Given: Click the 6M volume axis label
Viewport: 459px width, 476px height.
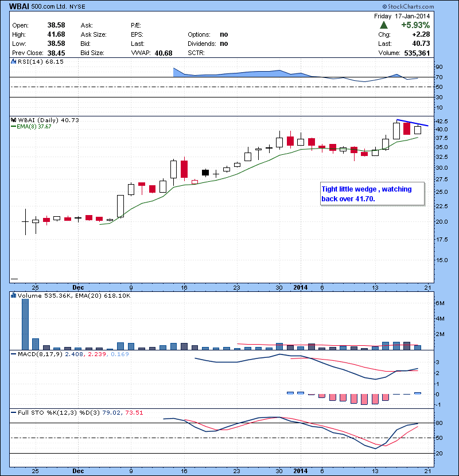Looking at the screenshot, I should pyautogui.click(x=440, y=303).
